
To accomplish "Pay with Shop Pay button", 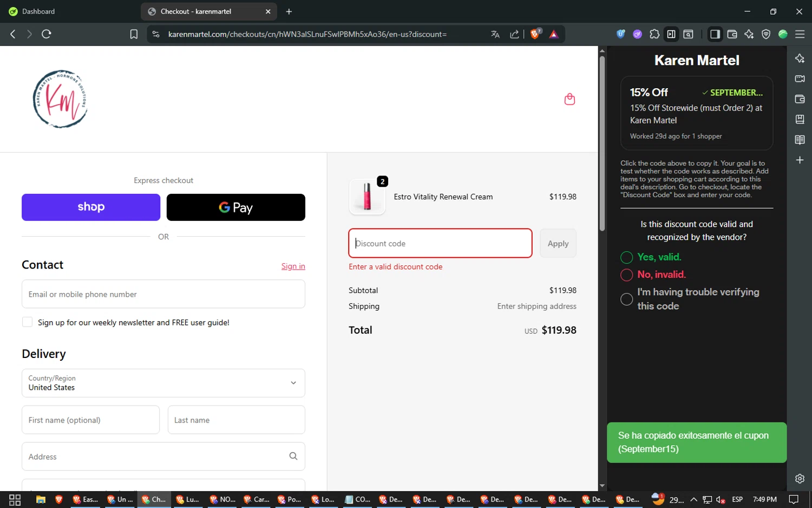I will (91, 207).
